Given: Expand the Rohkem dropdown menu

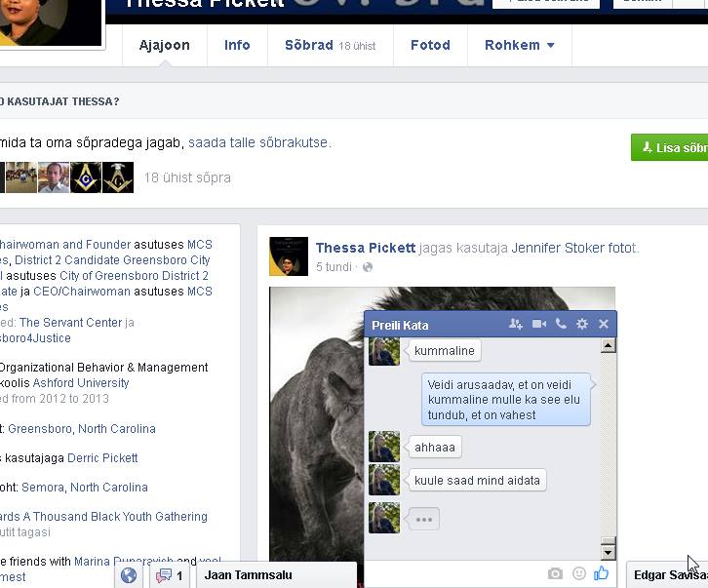Looking at the screenshot, I should [x=519, y=45].
